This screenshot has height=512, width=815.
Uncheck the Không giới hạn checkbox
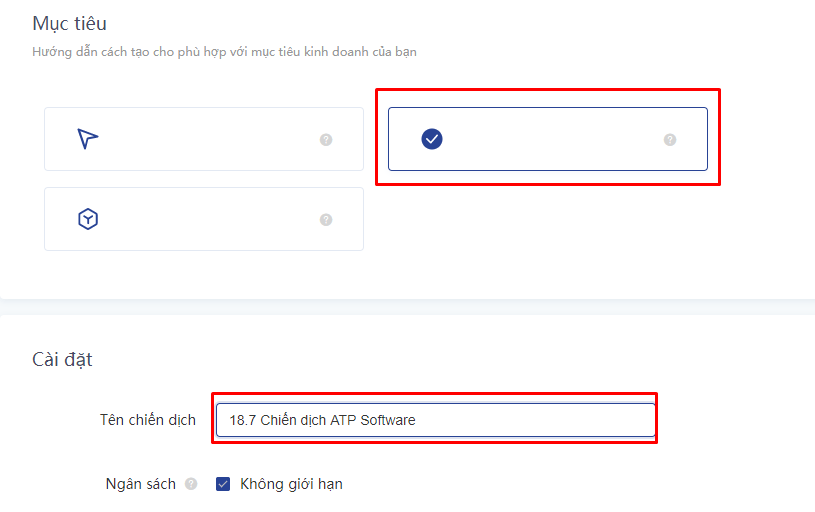click(x=223, y=484)
